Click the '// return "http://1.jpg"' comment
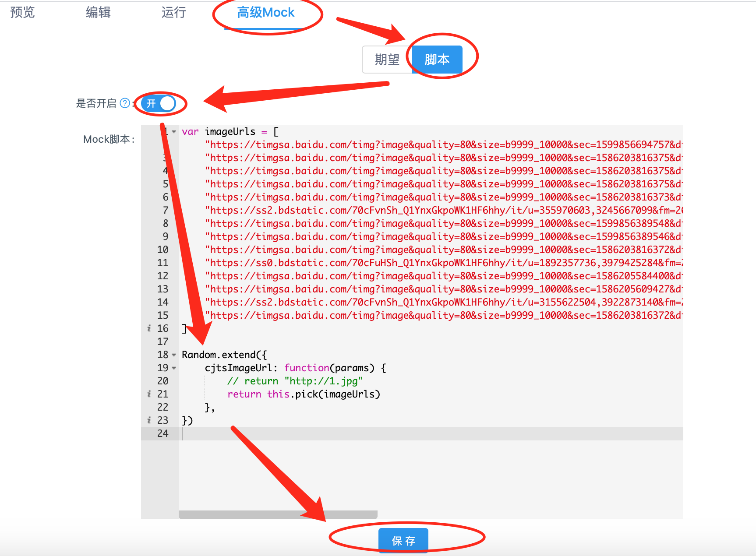Screen dimensions: 756x556 [x=295, y=381]
